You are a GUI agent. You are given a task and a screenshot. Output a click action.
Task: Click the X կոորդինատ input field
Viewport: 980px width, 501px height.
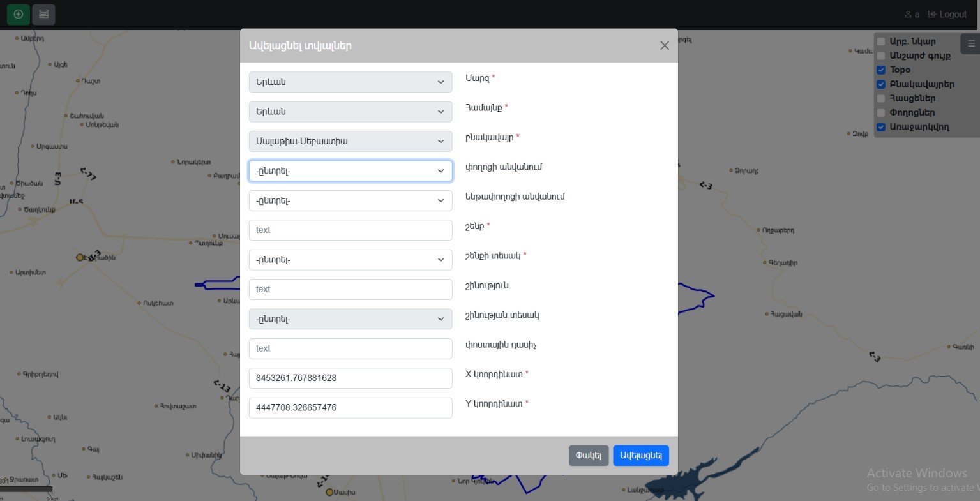[350, 378]
